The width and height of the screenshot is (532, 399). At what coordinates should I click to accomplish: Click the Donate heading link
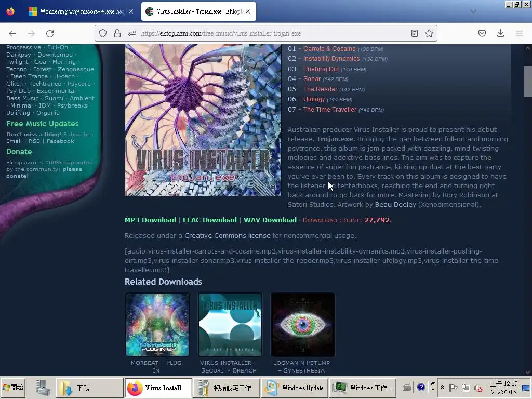[19, 152]
